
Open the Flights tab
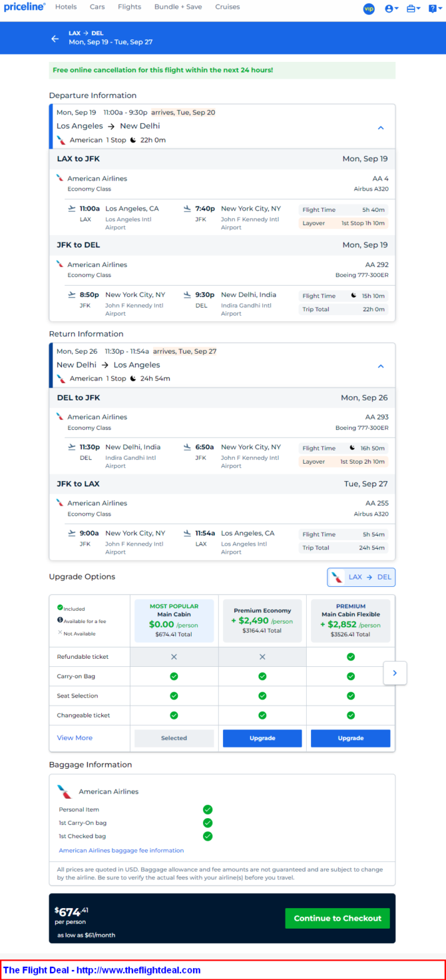pyautogui.click(x=129, y=7)
